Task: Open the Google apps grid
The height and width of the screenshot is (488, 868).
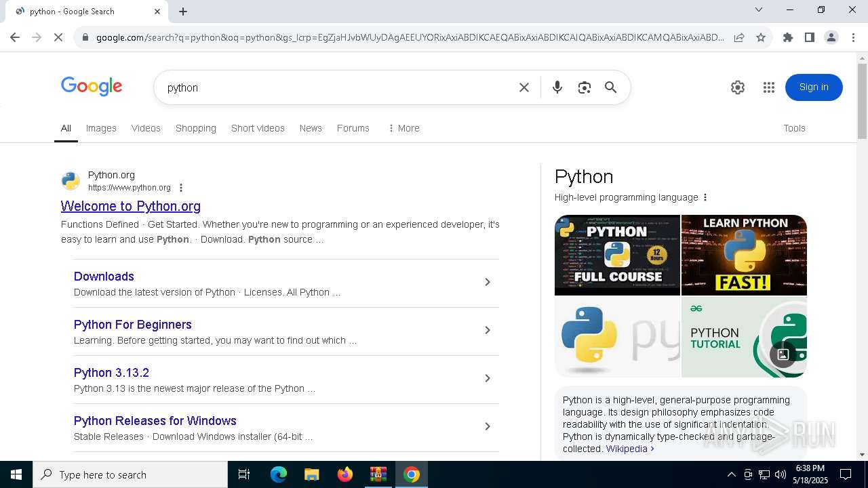Action: click(769, 87)
